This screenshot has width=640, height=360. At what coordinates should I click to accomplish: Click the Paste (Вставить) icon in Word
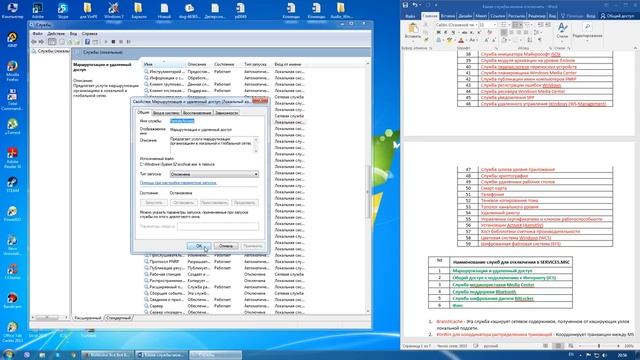(x=413, y=29)
